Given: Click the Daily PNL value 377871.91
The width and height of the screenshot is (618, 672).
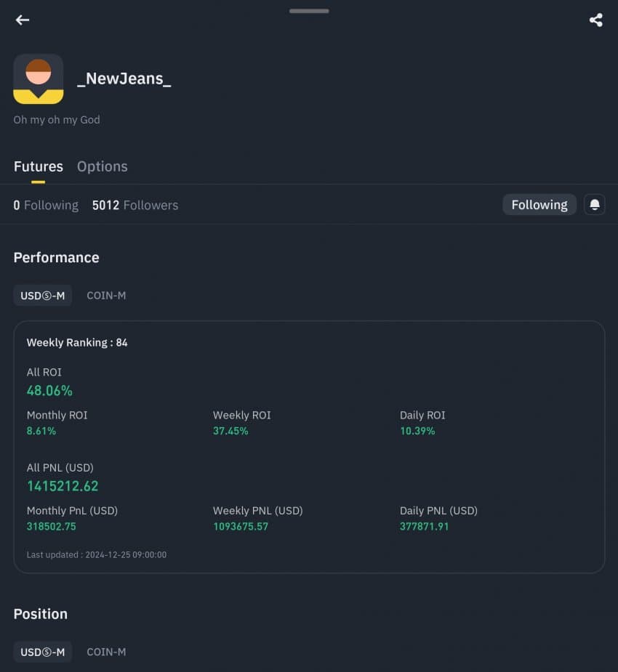Looking at the screenshot, I should 424,526.
